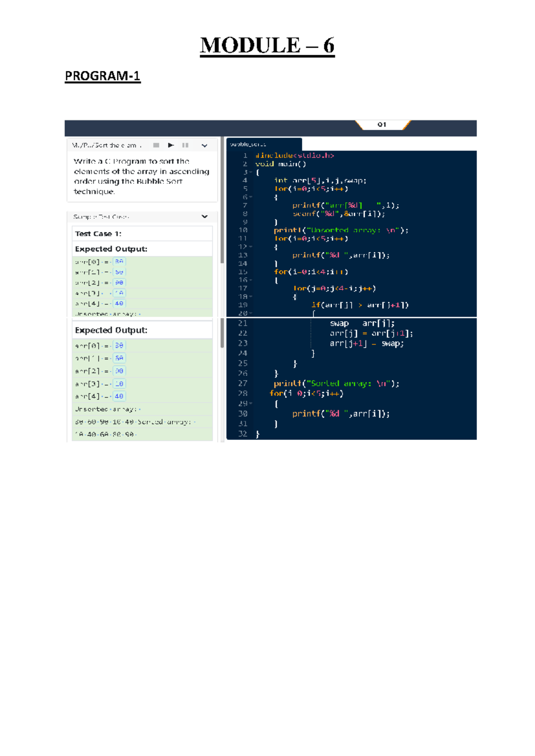Click the Test Case 1 heading

coord(98,234)
